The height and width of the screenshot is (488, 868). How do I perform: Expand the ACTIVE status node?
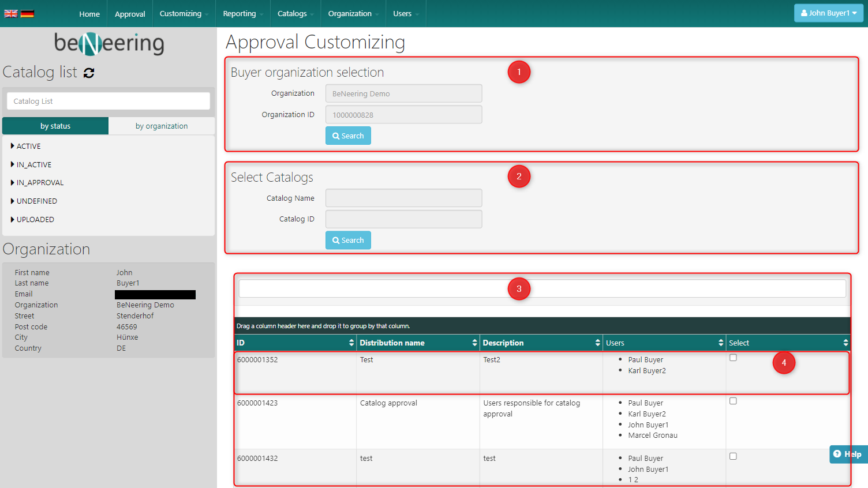pos(13,147)
